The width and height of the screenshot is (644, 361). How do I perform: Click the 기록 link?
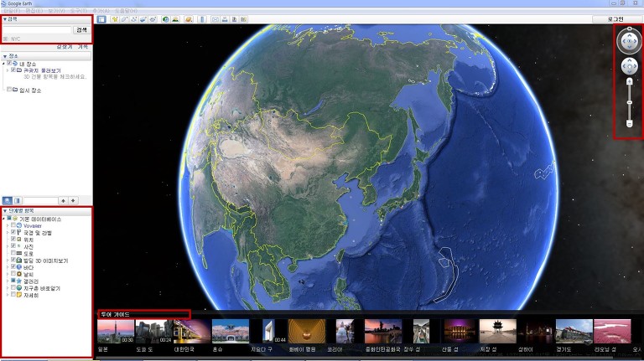click(83, 47)
